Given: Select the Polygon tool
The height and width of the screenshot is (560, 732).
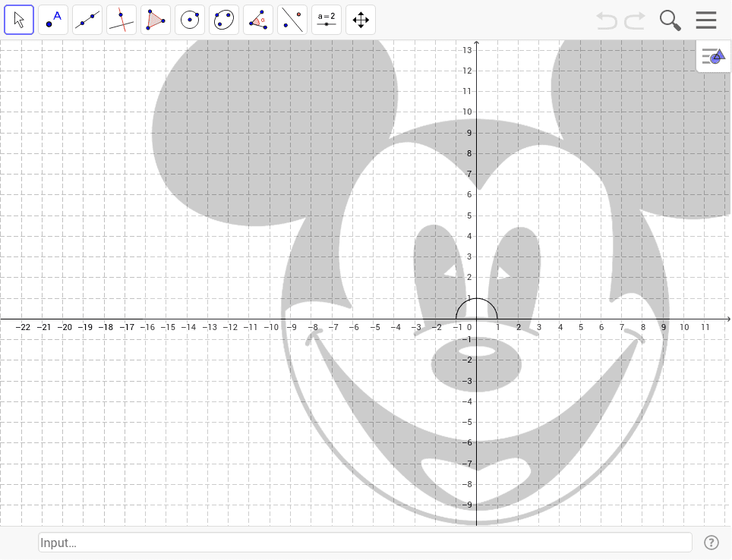Looking at the screenshot, I should click(x=156, y=20).
